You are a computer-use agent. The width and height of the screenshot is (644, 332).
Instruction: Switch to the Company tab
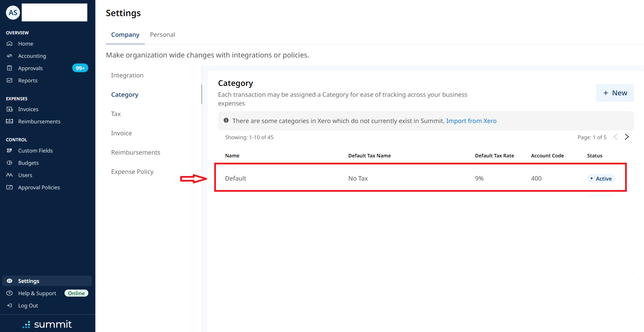tap(125, 35)
